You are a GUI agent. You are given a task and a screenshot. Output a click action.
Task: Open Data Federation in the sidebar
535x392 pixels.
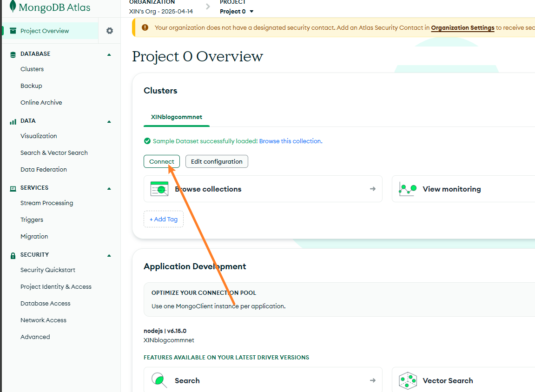[44, 169]
